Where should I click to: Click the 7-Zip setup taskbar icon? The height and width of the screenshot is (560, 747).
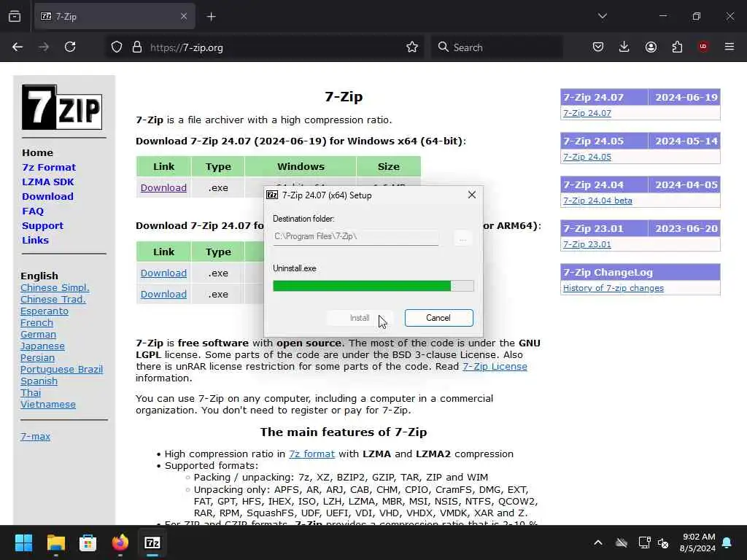tap(152, 542)
